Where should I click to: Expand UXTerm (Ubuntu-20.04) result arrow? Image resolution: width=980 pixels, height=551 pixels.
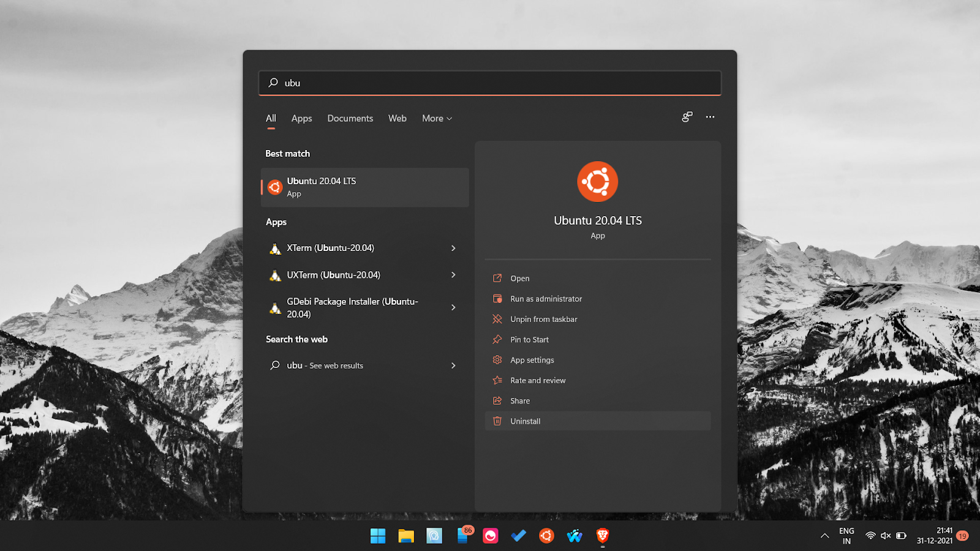coord(453,275)
